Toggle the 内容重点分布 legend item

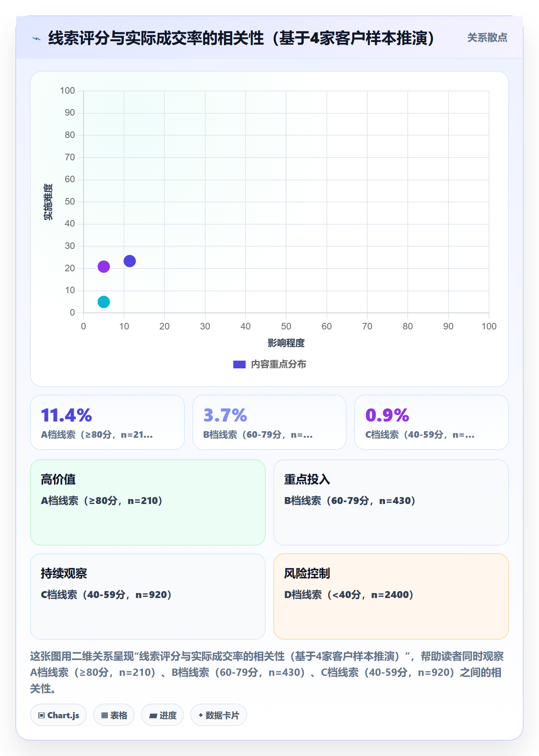click(269, 364)
